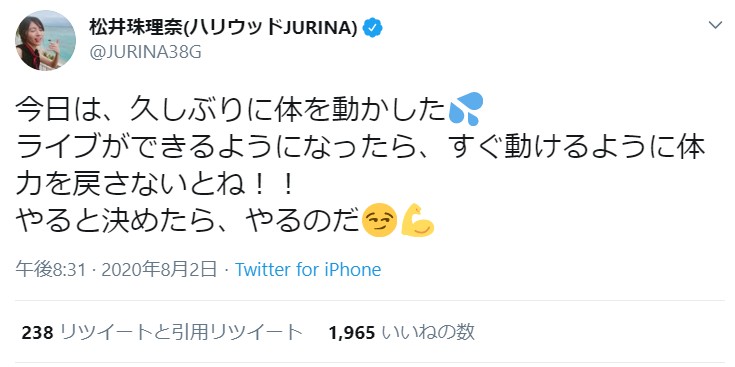Click the いいねの数 label

click(x=428, y=332)
